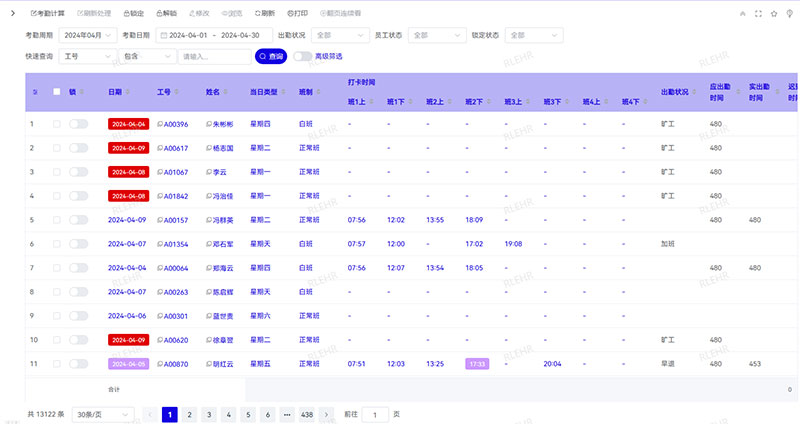
Task: Click the 考勤日期 date range field
Action: (x=214, y=35)
